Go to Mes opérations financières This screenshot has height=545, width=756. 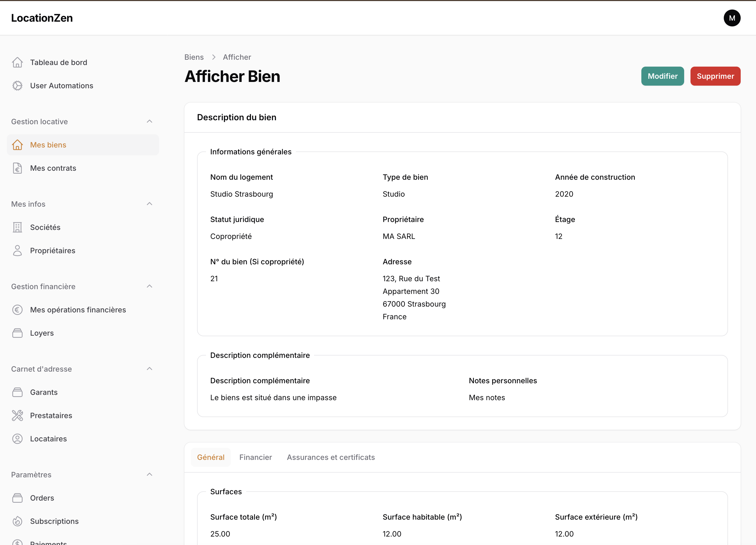click(83, 310)
